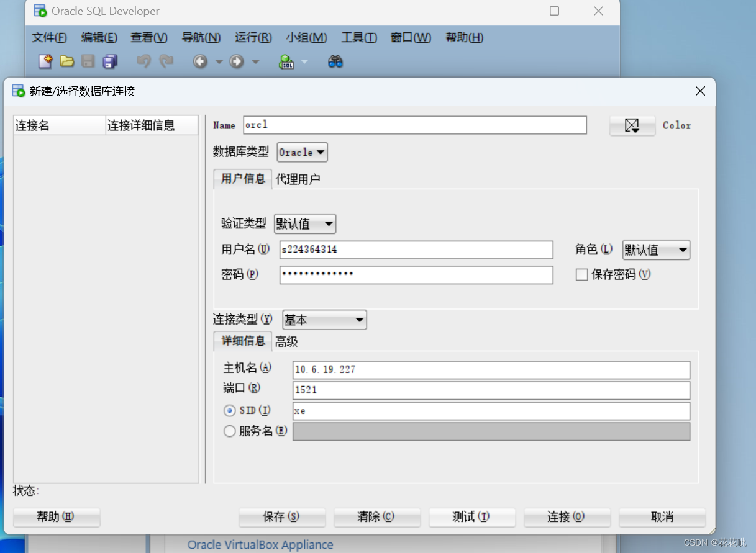Click the Oracle SQL Developer title icon
This screenshot has width=756, height=553.
(40, 11)
